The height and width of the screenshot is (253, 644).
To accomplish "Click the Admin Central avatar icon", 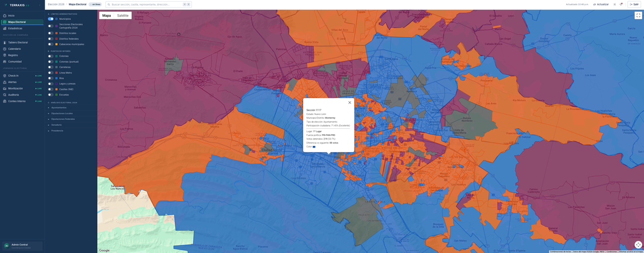I will pyautogui.click(x=6, y=246).
